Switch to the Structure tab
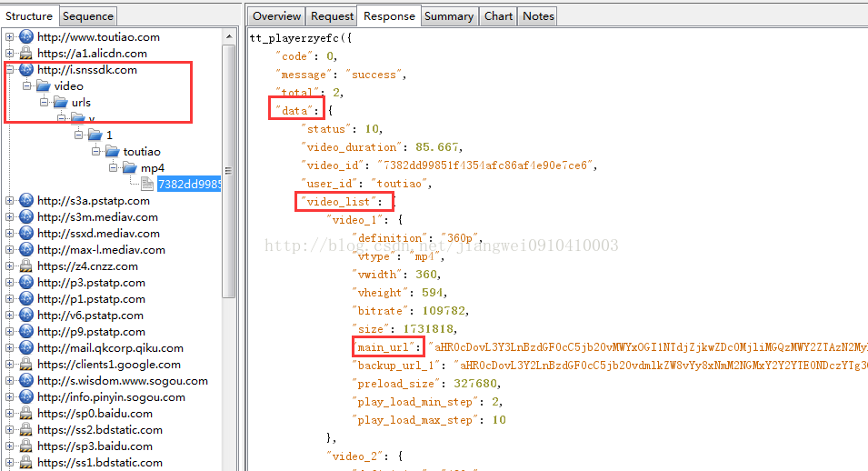Viewport: 868px width, 471px height. [x=29, y=16]
